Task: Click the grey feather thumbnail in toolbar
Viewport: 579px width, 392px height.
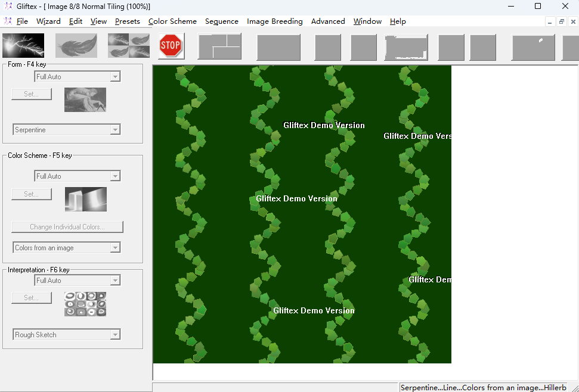Action: (x=76, y=45)
